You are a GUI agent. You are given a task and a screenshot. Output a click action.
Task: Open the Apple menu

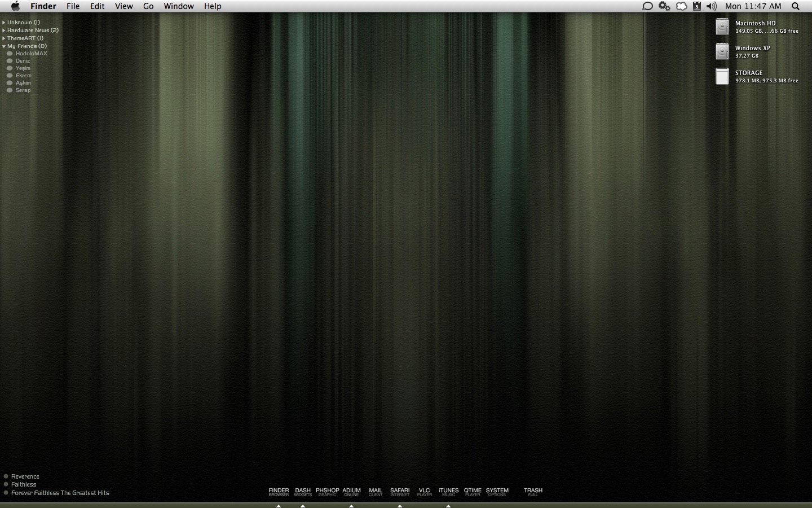(15, 6)
